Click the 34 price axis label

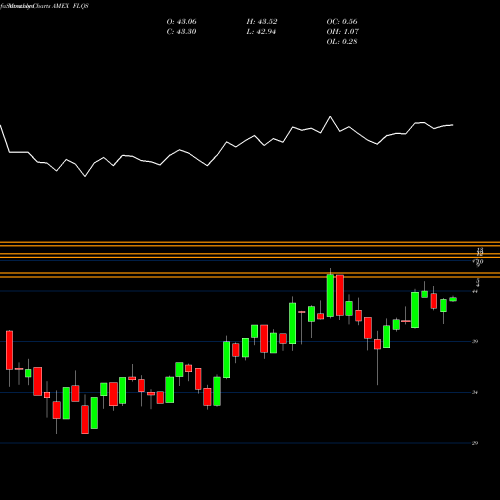(x=475, y=392)
